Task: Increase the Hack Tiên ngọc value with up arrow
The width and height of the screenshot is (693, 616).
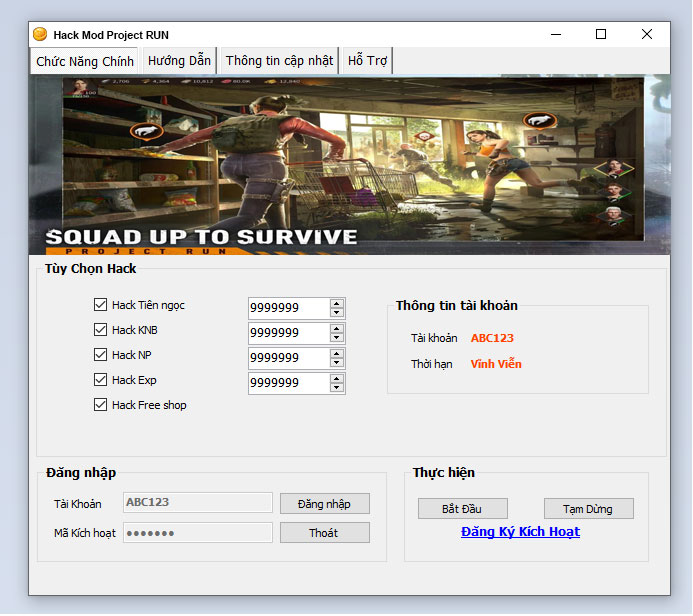Action: 337,304
